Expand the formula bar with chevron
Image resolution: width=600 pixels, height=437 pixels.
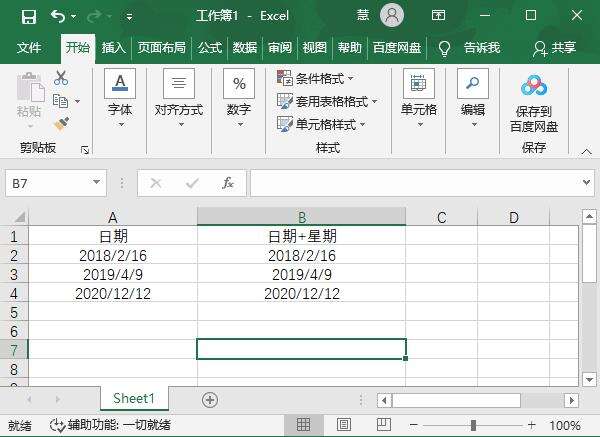click(x=586, y=183)
